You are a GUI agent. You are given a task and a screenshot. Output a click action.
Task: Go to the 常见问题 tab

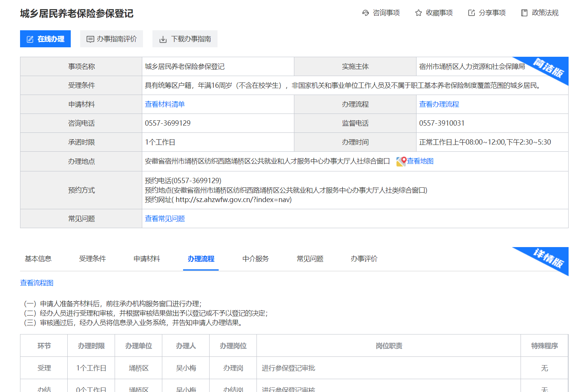coord(310,259)
